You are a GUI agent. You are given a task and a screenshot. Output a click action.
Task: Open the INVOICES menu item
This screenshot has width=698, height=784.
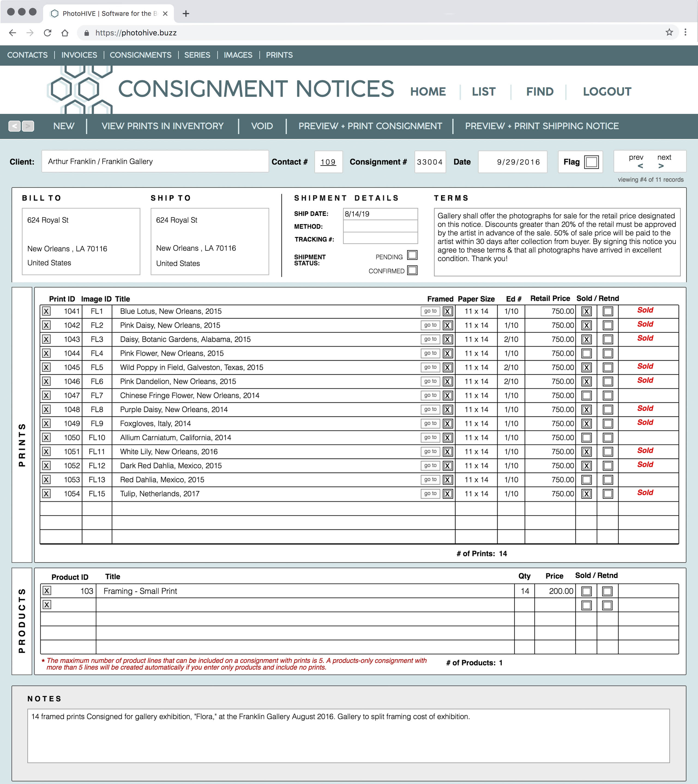coord(79,55)
